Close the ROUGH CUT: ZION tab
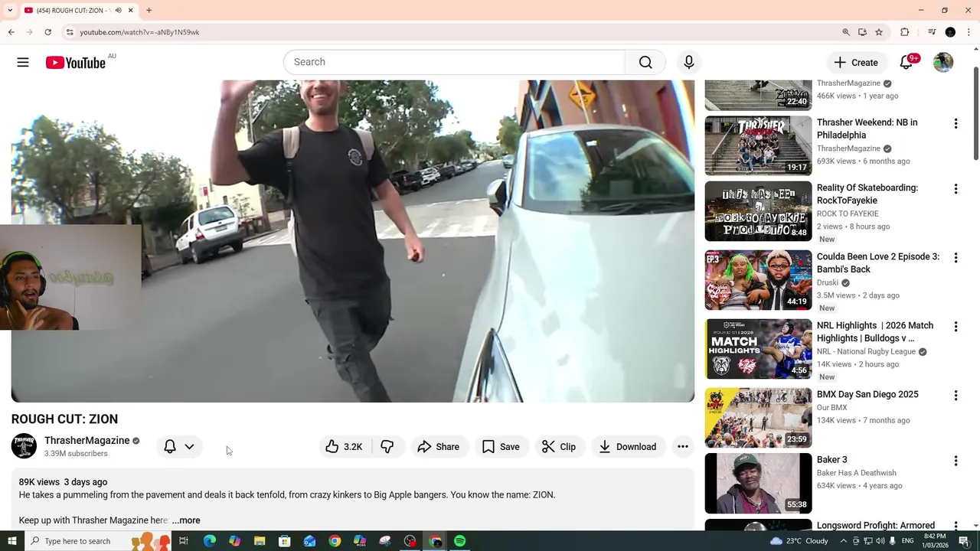 coord(130,11)
